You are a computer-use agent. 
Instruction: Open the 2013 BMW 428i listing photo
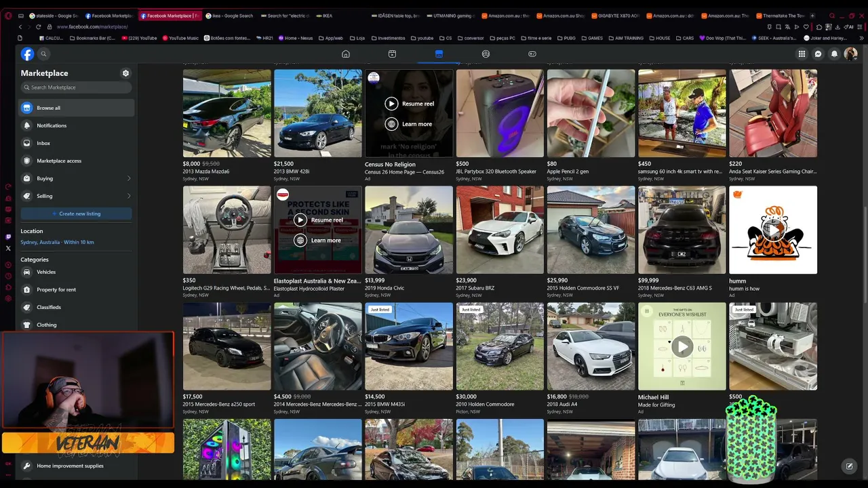[317, 113]
